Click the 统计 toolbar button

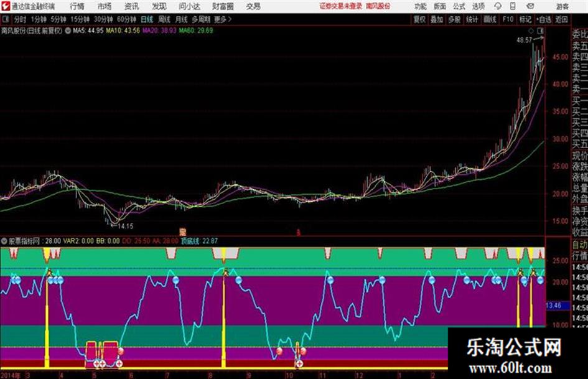tap(472, 19)
